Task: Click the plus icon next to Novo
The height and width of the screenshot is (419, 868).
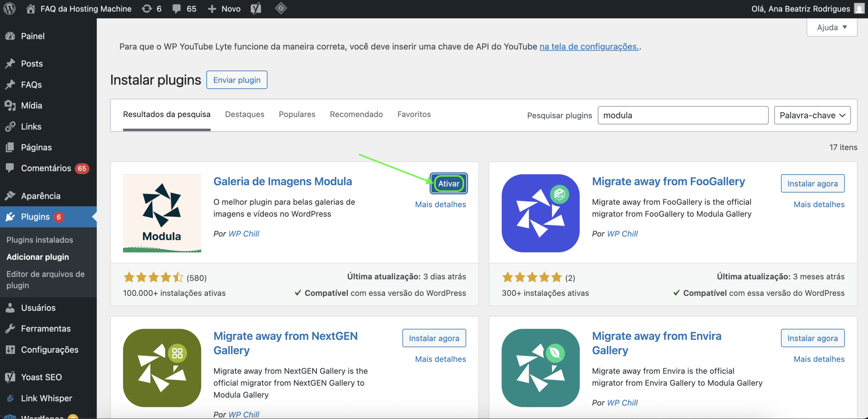Action: 212,9
